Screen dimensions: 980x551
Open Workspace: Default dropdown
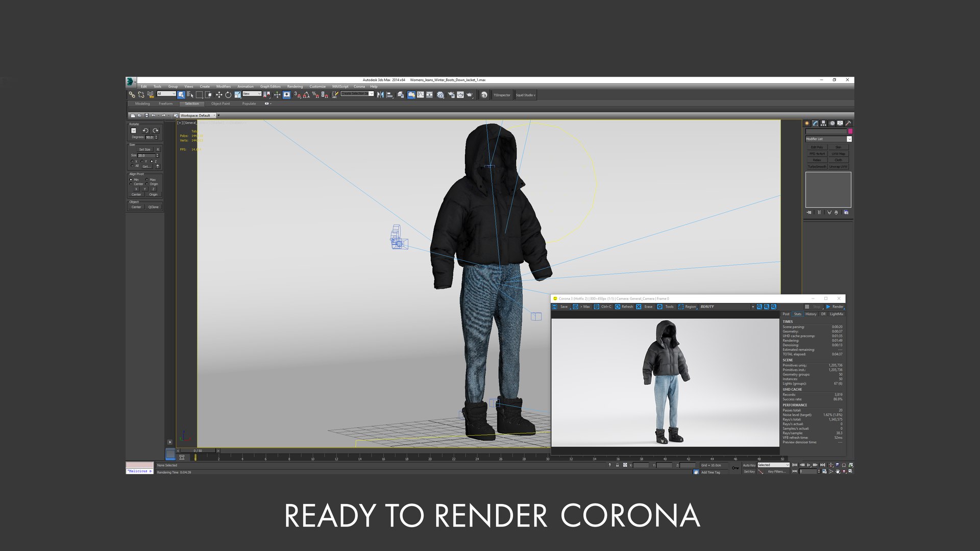coord(198,115)
